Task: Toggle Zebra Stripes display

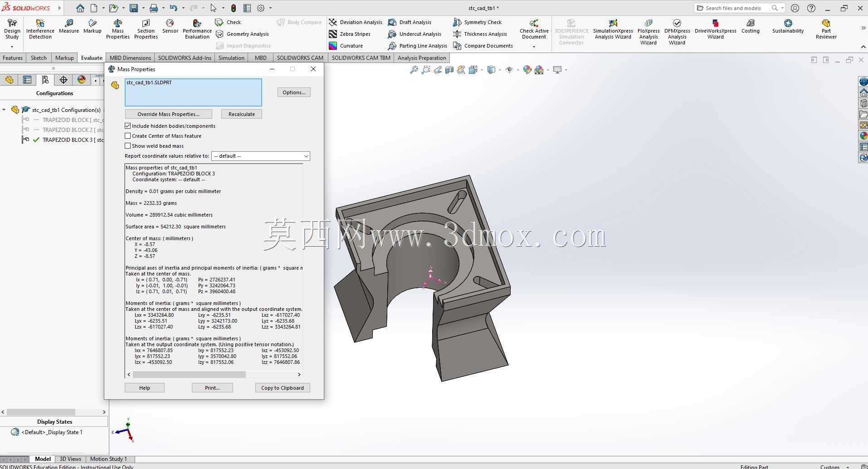Action: (350, 34)
